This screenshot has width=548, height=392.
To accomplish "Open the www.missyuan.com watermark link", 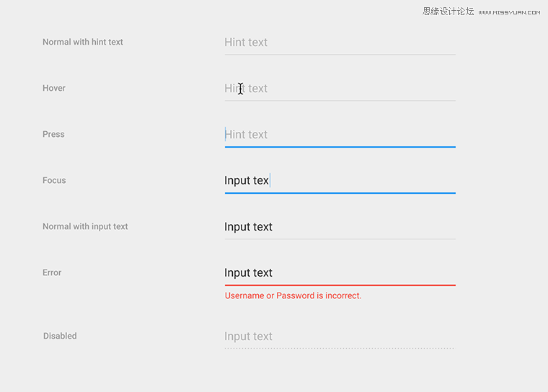I will click(x=509, y=12).
